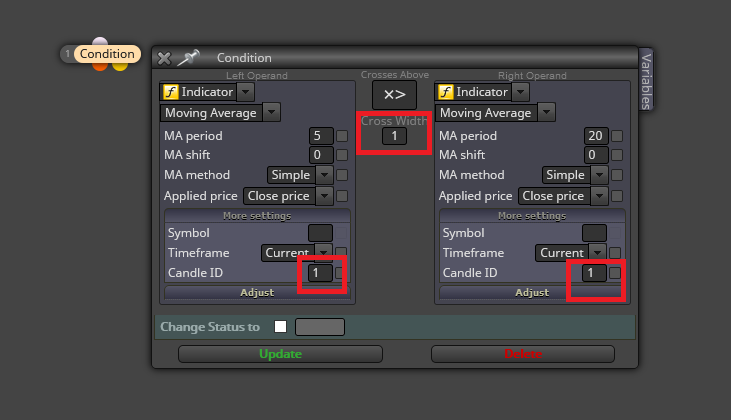The height and width of the screenshot is (420, 731).
Task: Open the left Moving Average indicator dropdown
Action: pyautogui.click(x=271, y=112)
